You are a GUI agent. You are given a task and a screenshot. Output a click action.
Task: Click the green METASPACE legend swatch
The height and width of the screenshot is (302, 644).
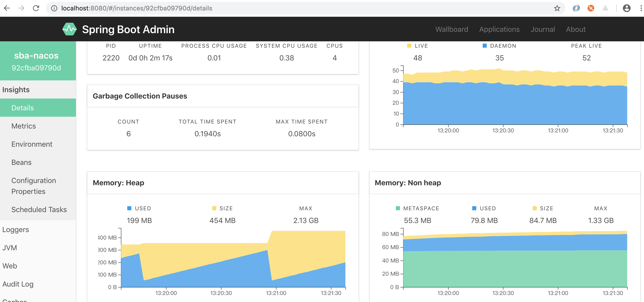398,208
